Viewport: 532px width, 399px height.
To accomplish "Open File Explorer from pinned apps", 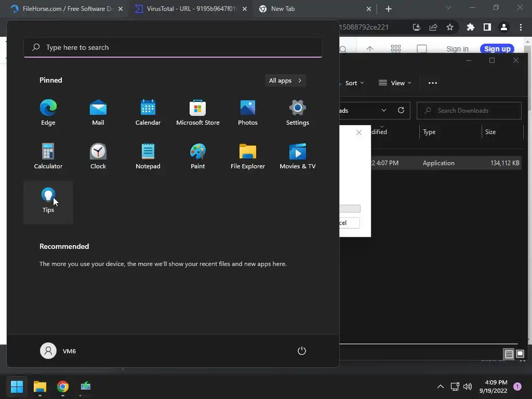I will click(248, 156).
